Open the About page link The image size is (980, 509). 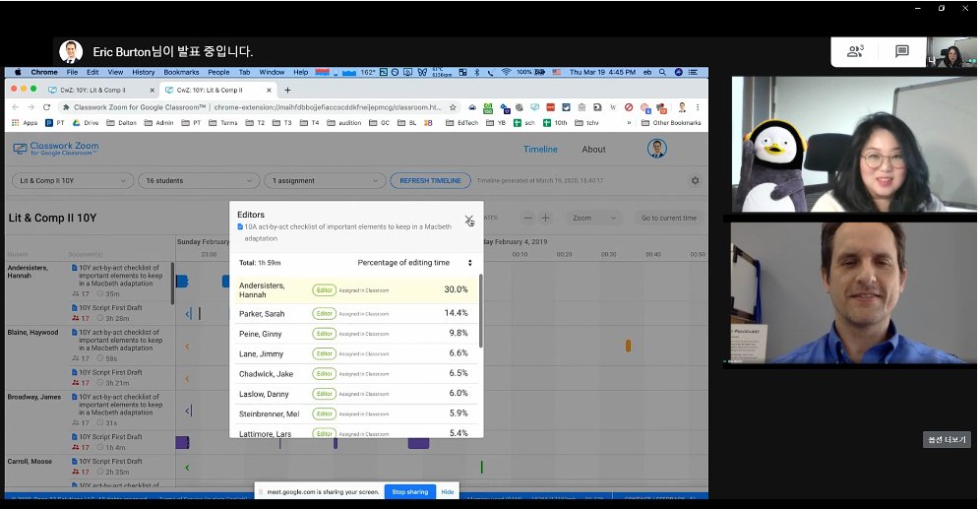pyautogui.click(x=593, y=149)
